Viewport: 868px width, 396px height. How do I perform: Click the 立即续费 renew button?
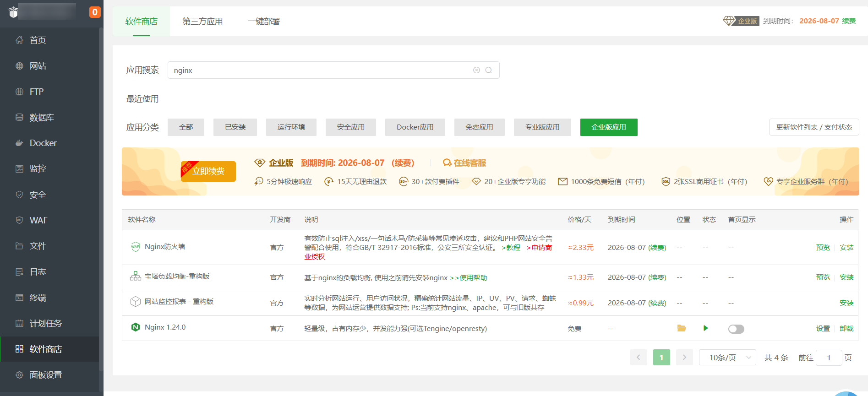point(208,171)
